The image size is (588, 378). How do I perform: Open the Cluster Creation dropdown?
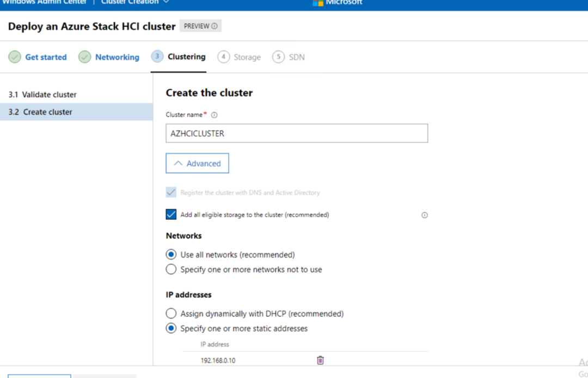pyautogui.click(x=135, y=2)
